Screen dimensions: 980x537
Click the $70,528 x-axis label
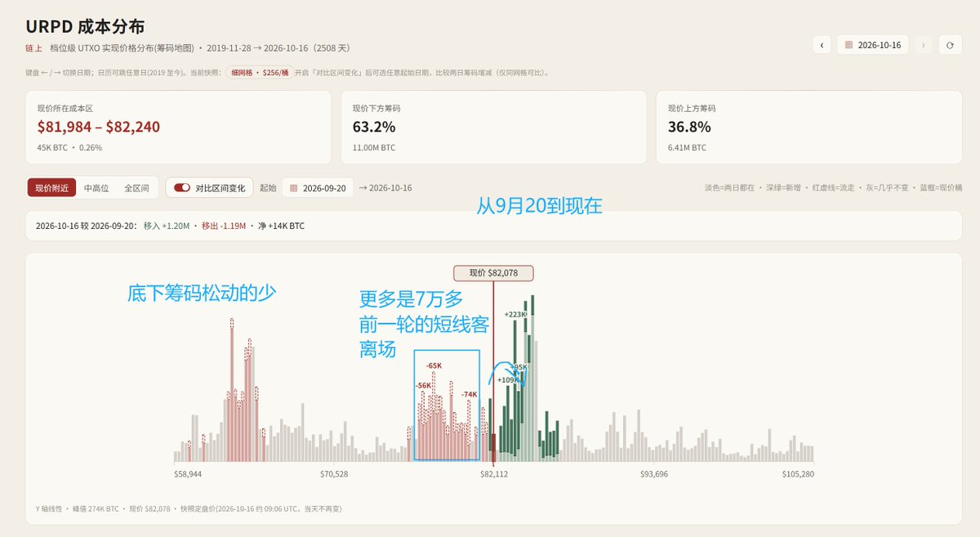pyautogui.click(x=335, y=474)
